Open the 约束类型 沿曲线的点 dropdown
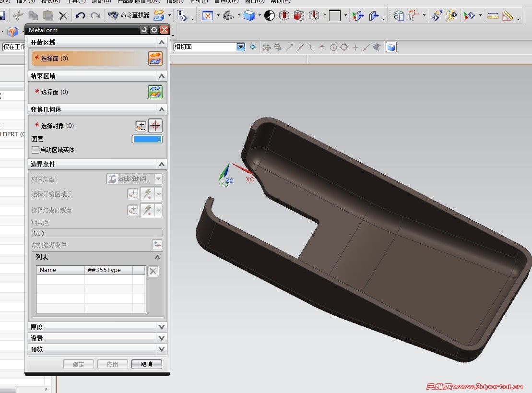This screenshot has width=532, height=393. (x=158, y=179)
